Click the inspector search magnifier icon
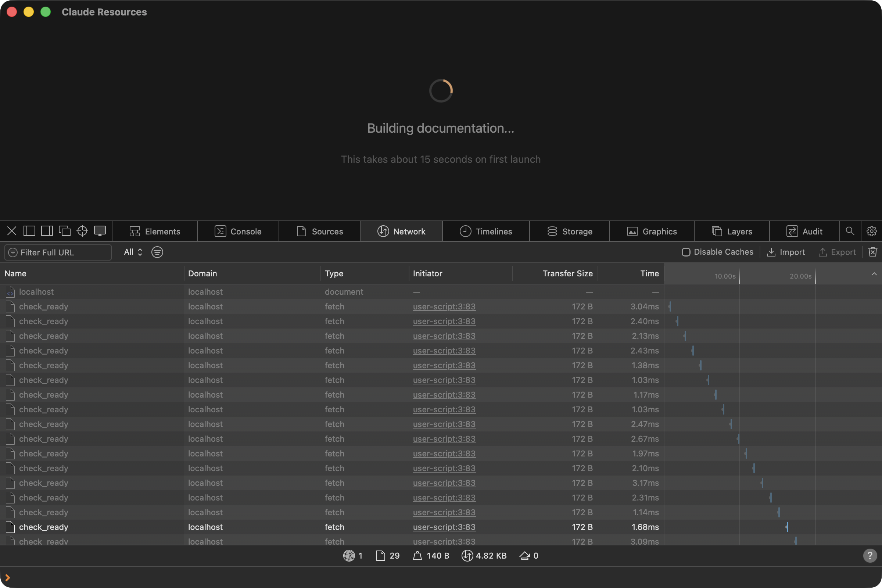The width and height of the screenshot is (882, 588). pos(850,231)
